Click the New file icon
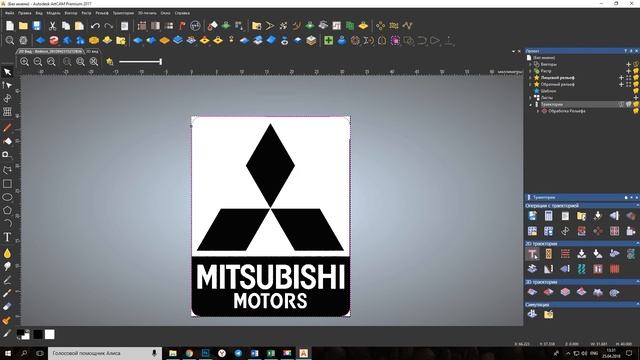The width and height of the screenshot is (640, 360). tap(10, 26)
